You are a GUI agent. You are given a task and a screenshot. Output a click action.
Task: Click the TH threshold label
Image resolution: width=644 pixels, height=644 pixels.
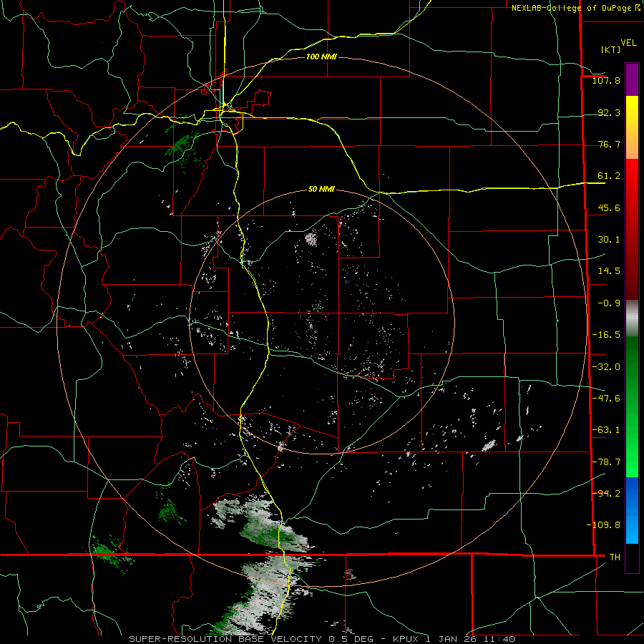[x=615, y=557]
